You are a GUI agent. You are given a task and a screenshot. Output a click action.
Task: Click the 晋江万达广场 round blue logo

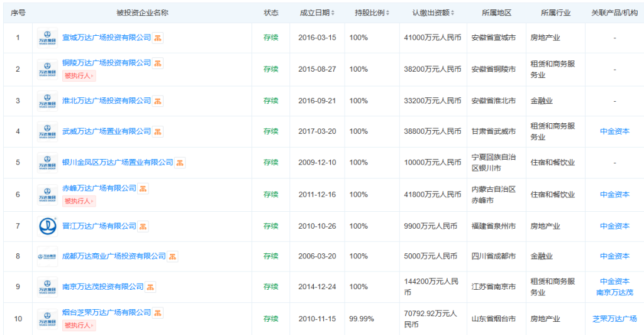(x=47, y=226)
